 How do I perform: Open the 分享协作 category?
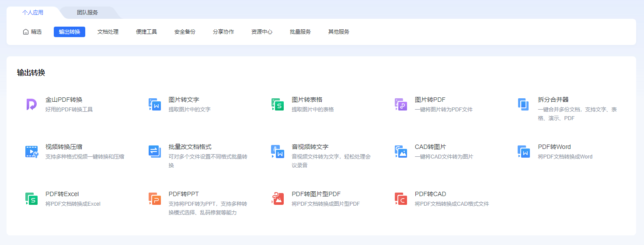[223, 32]
